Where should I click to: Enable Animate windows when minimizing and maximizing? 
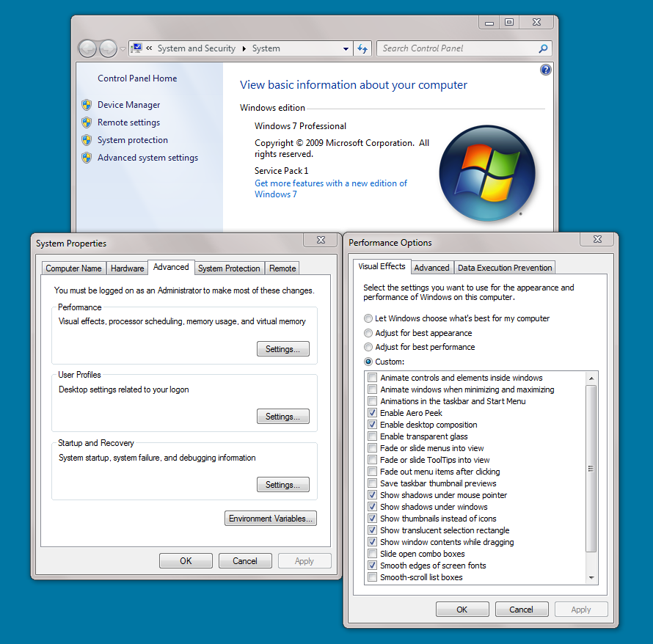[x=372, y=389]
